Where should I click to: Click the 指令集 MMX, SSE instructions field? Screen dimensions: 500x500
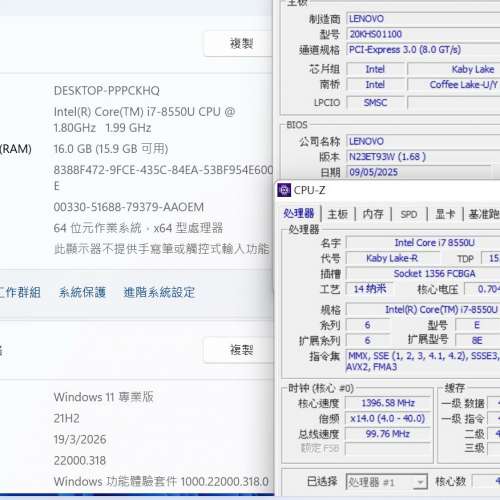pos(423,361)
